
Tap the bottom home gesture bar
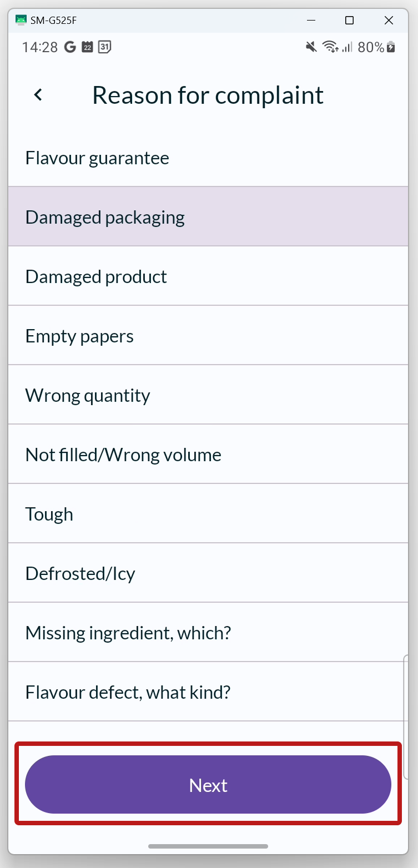coord(208,846)
